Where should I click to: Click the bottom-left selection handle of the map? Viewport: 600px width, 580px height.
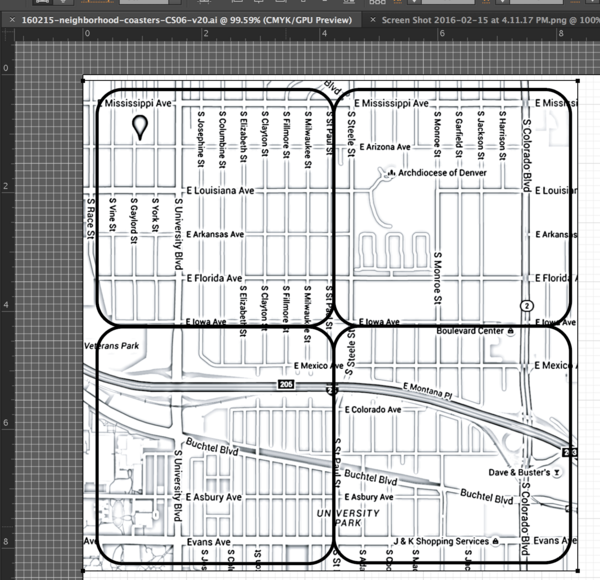tap(83, 572)
